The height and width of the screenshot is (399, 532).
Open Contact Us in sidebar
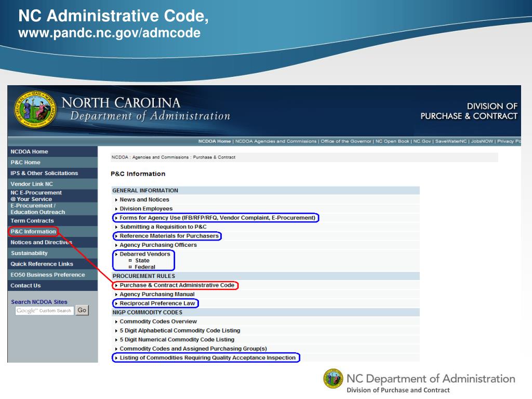[x=25, y=286]
